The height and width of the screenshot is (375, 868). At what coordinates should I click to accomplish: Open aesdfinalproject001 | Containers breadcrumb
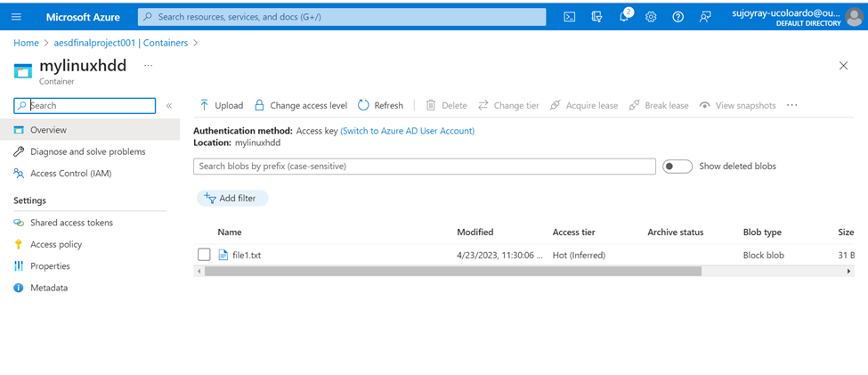(x=121, y=43)
